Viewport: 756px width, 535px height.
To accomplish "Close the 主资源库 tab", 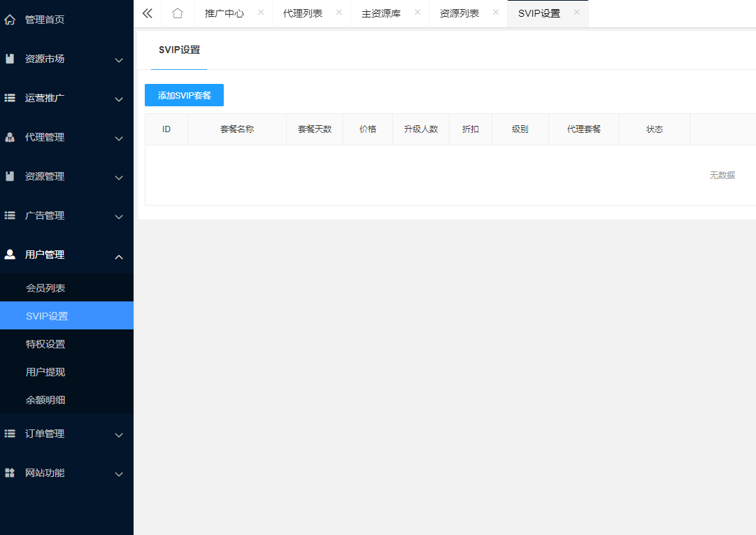I will tap(418, 13).
